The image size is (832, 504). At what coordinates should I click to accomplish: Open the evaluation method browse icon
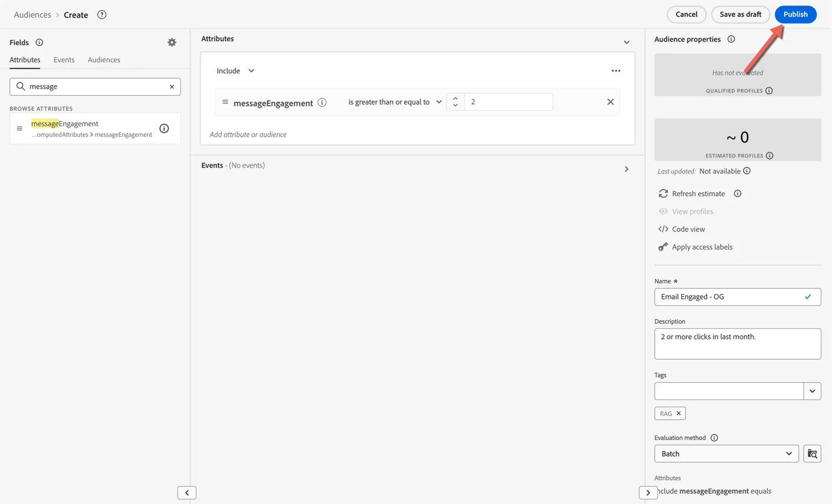813,454
